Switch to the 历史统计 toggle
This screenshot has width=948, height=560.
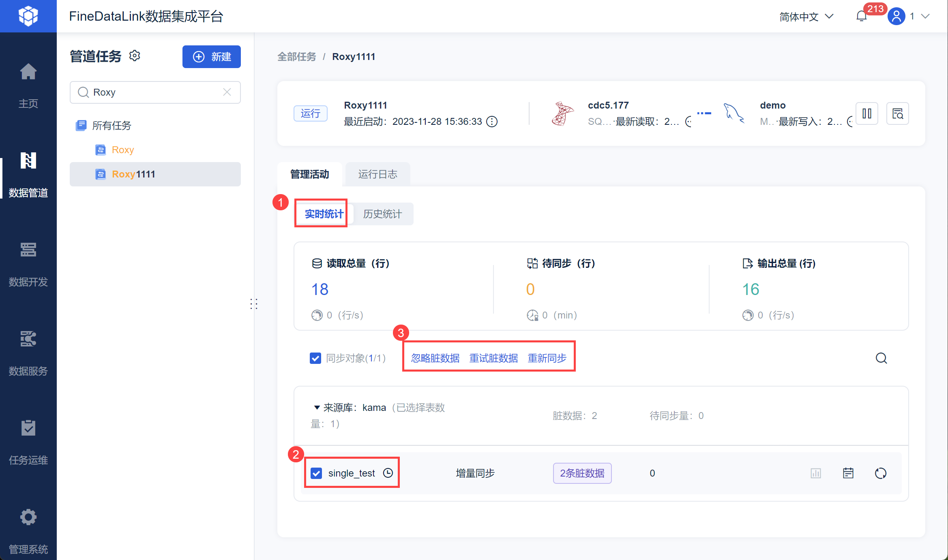coord(382,214)
